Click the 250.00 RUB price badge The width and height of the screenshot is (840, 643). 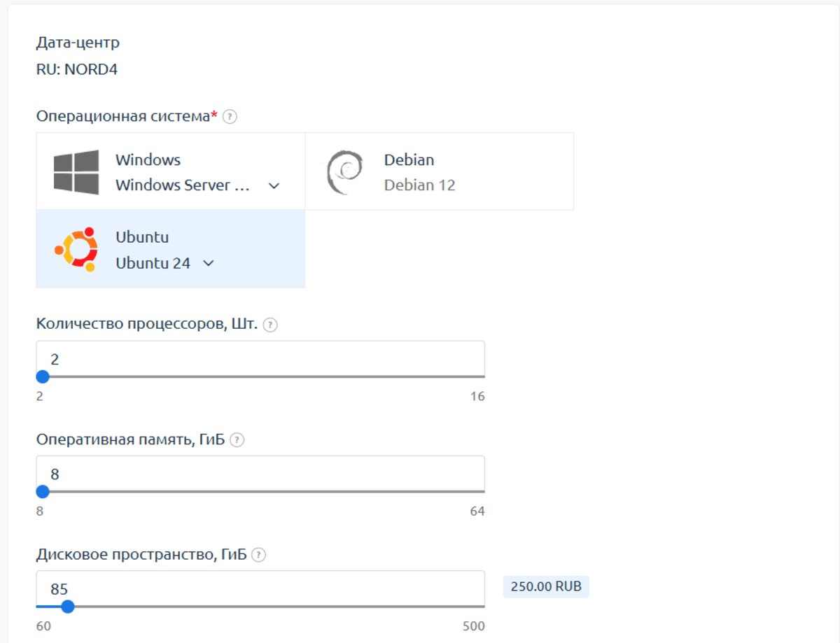(x=546, y=586)
